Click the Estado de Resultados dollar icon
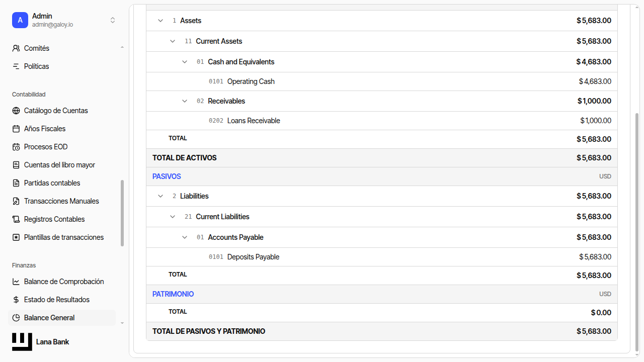Viewport: 644px width, 362px height. pos(16,300)
